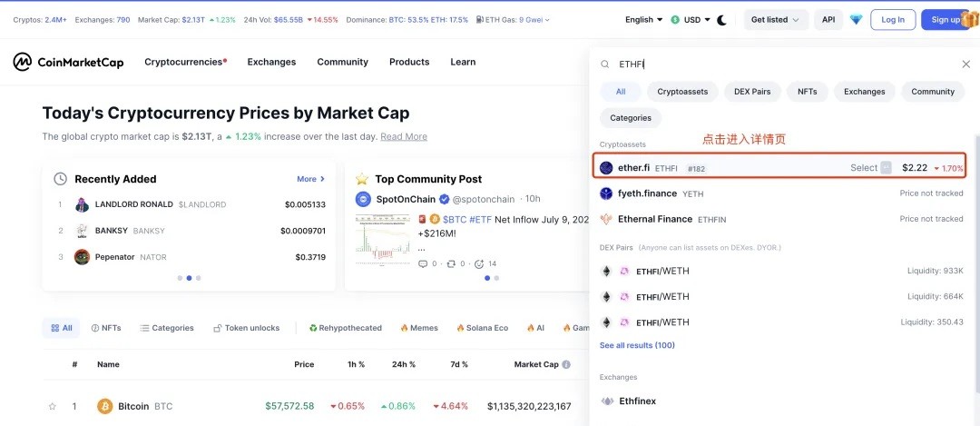Switch to second Recently Added carousel dot
The image size is (980, 426).
[189, 278]
